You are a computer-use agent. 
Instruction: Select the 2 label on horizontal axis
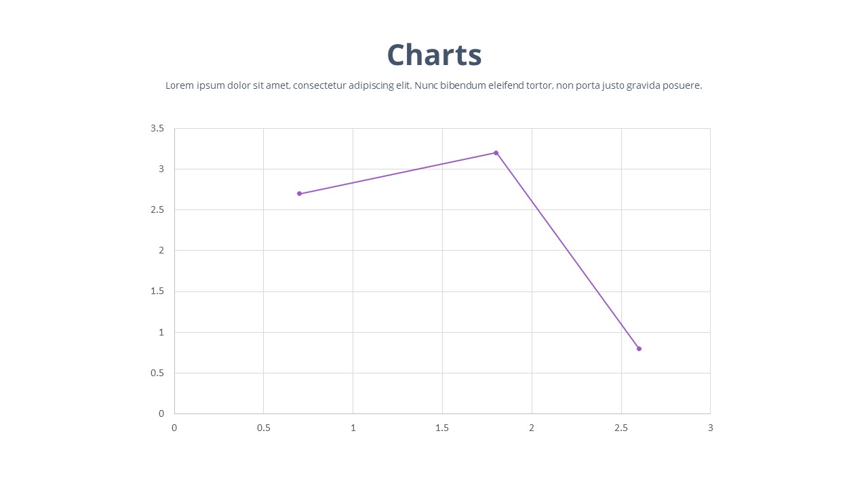click(x=532, y=428)
